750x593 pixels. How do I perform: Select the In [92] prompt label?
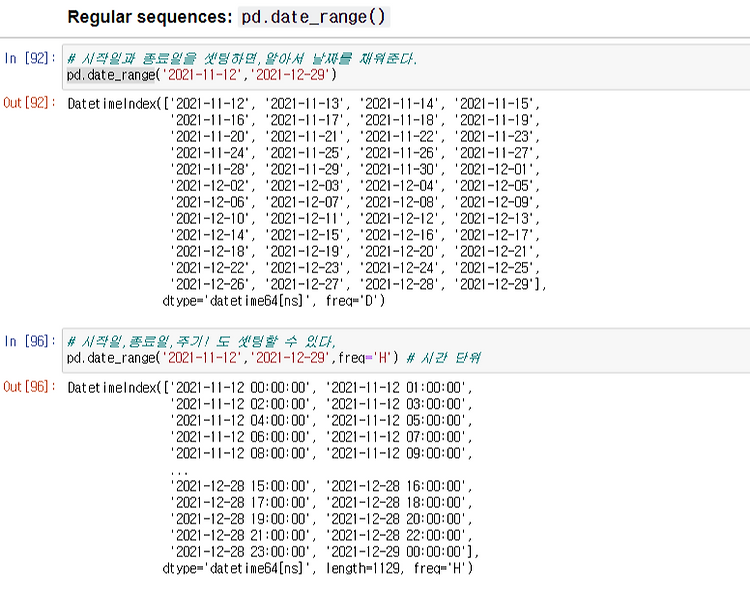click(x=30, y=58)
